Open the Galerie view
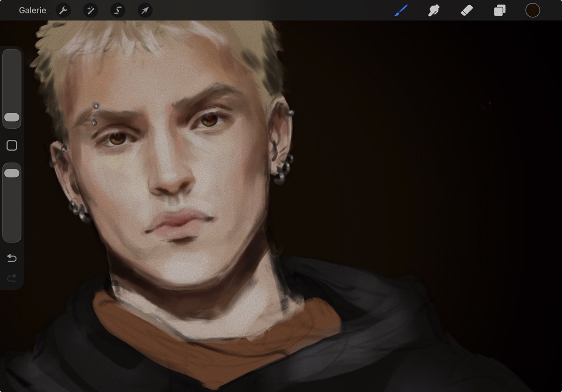The image size is (562, 392). (x=32, y=10)
